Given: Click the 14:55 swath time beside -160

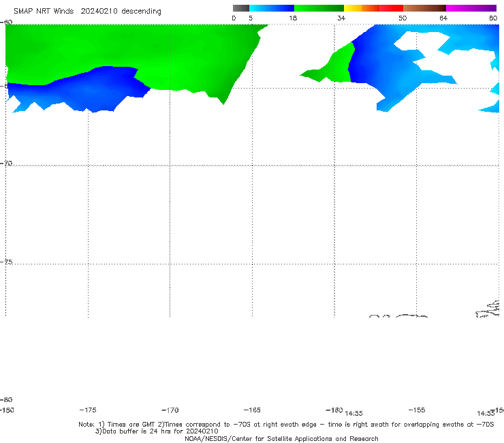Looking at the screenshot, I should (353, 414).
